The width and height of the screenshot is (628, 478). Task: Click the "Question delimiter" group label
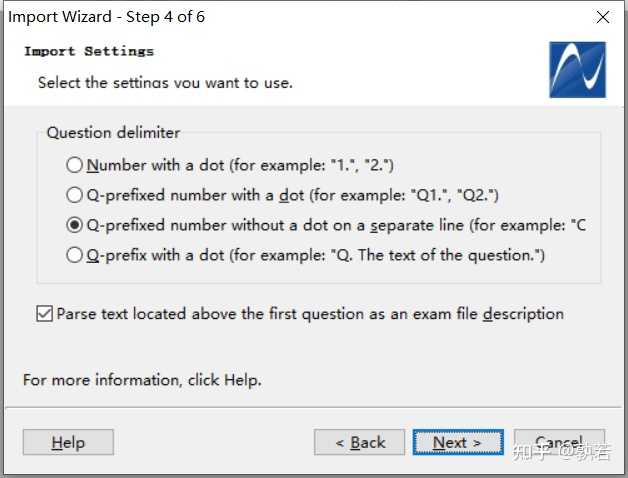[114, 132]
